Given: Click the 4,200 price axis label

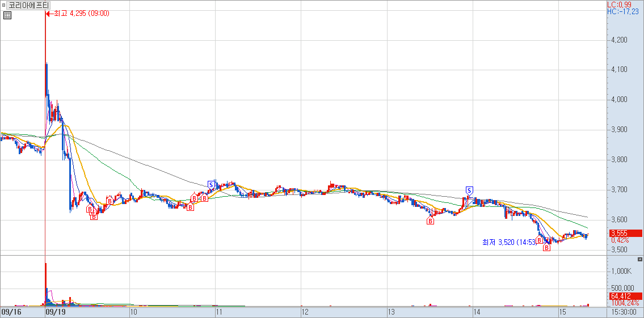Looking at the screenshot, I should 619,40.
